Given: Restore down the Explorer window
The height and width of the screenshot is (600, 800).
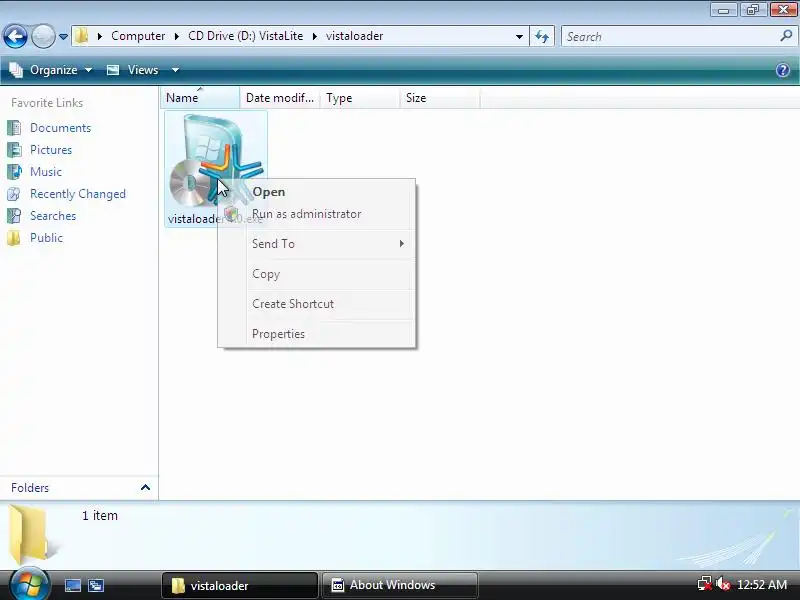Looking at the screenshot, I should click(752, 10).
